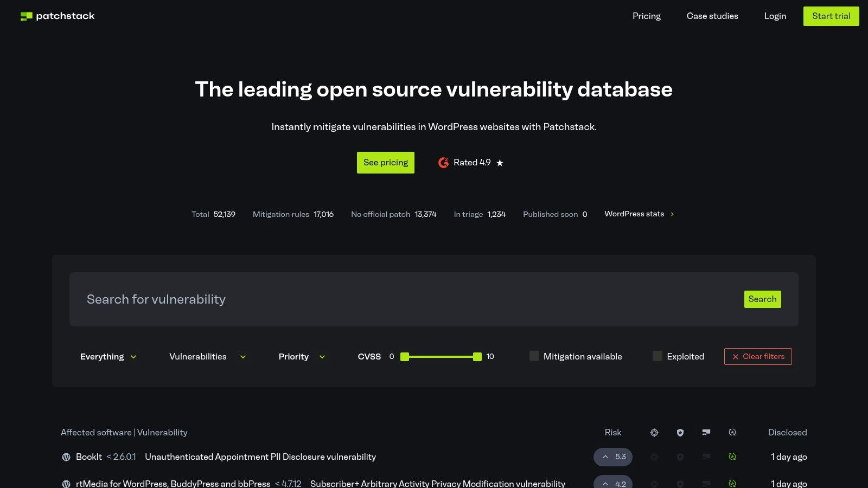Viewport: 868px width, 488px height.
Task: Click the No official patch 13,374 stat
Action: (x=394, y=214)
